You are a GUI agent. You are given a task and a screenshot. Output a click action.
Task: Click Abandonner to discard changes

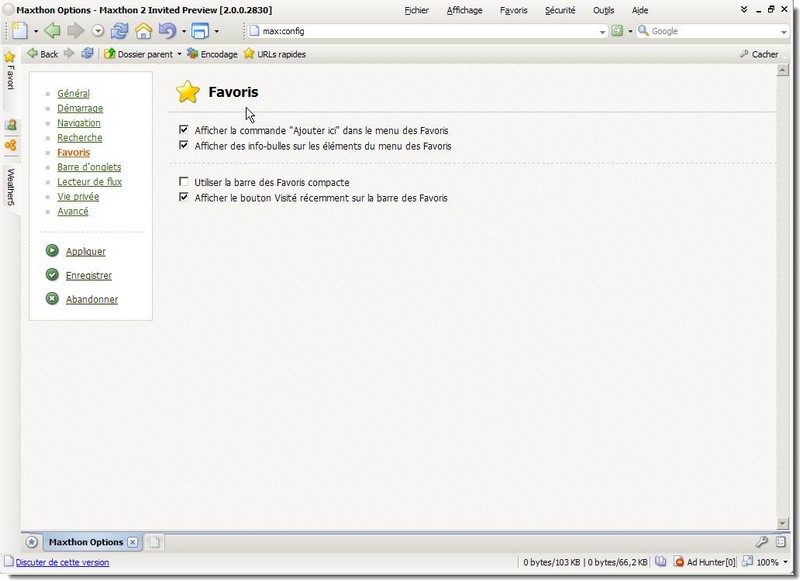tap(92, 299)
